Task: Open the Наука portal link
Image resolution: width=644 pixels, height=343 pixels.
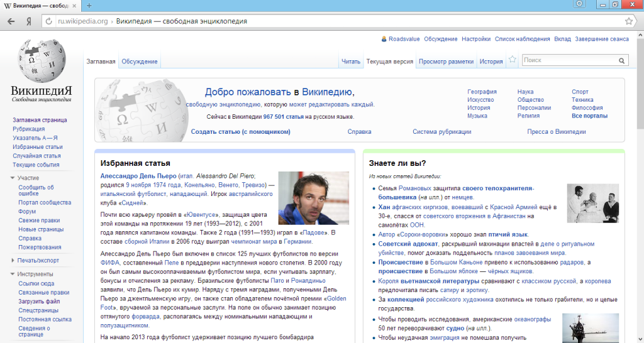Action: pos(525,92)
